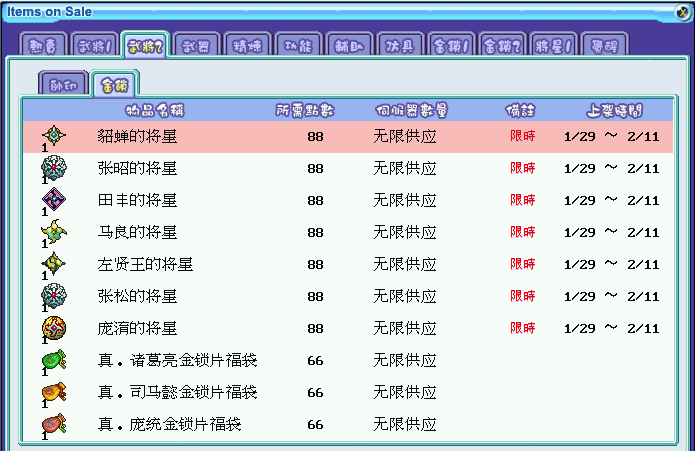
Task: Select the 帥印 sub-tab
Action: pos(62,84)
